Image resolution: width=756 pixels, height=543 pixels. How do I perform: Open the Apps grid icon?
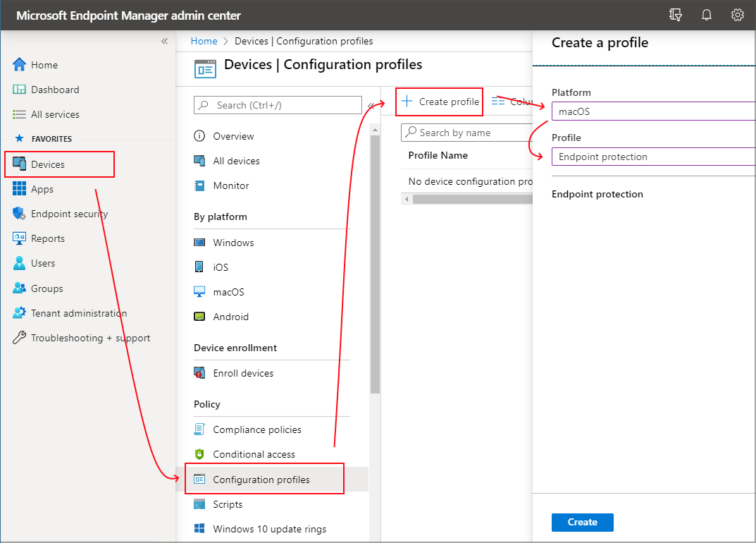click(19, 188)
